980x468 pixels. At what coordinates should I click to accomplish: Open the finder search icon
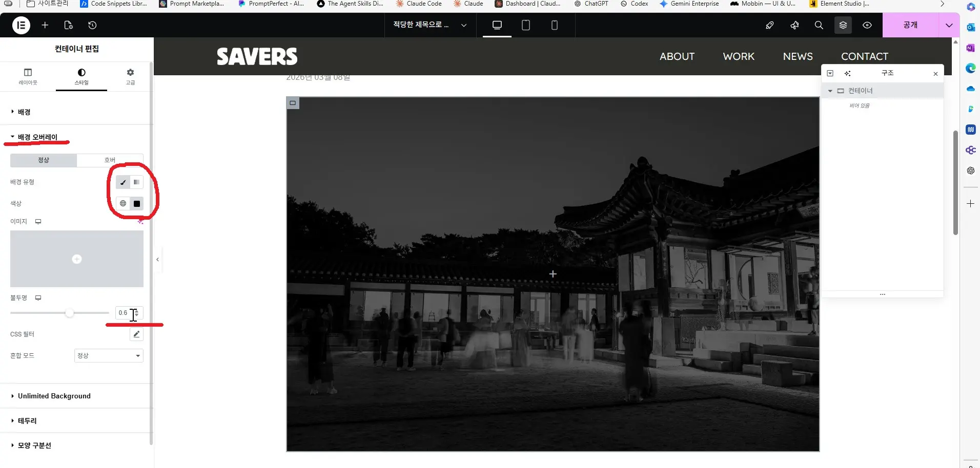(x=819, y=25)
